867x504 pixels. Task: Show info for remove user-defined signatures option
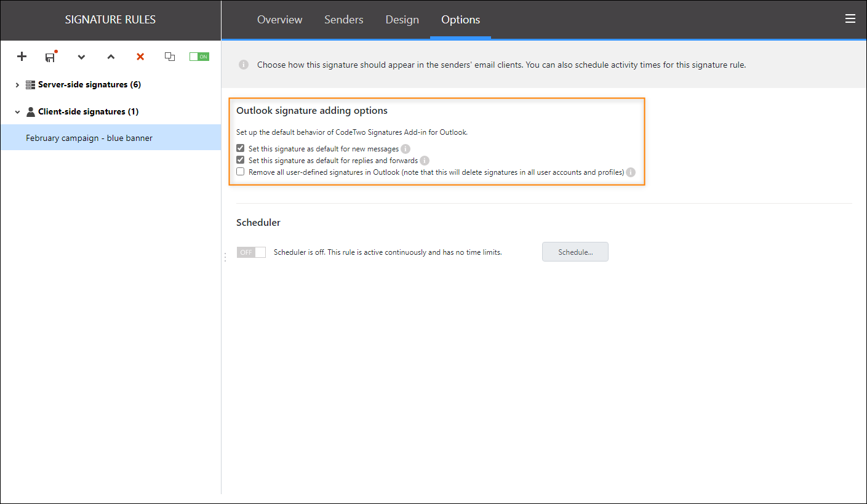point(631,172)
